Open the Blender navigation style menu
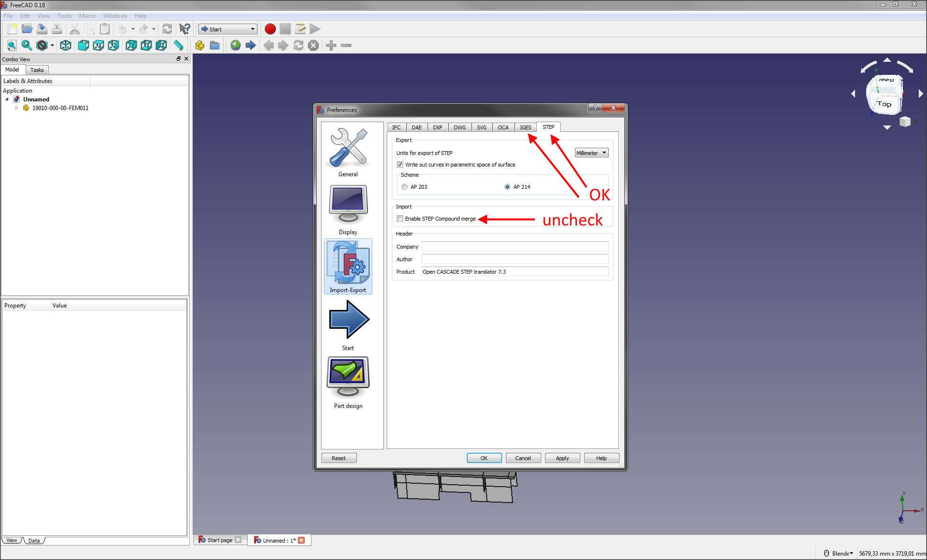 click(838, 554)
